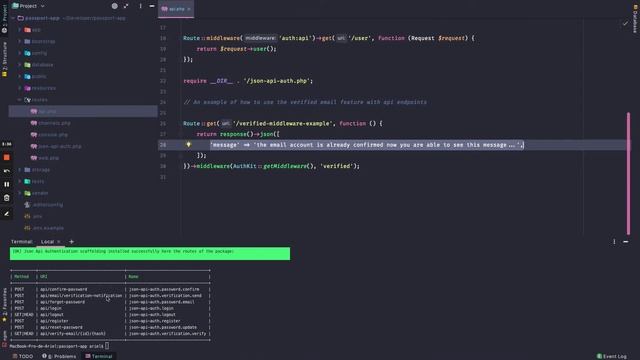
Task: Open the Terminal panel options dots menu
Action: [x=614, y=242]
